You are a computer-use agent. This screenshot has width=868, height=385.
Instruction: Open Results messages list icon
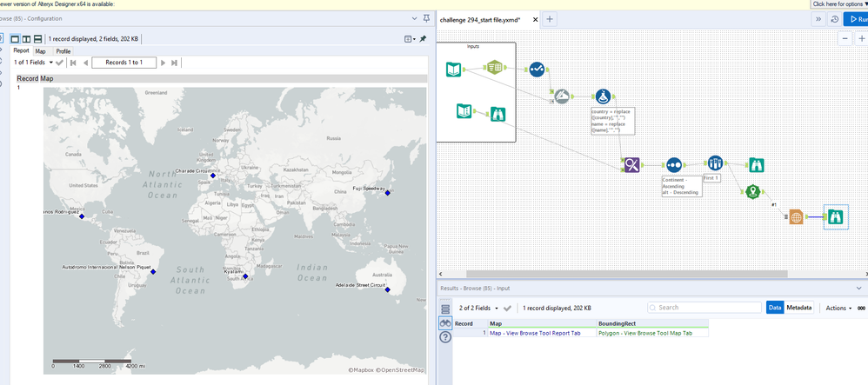tap(445, 309)
